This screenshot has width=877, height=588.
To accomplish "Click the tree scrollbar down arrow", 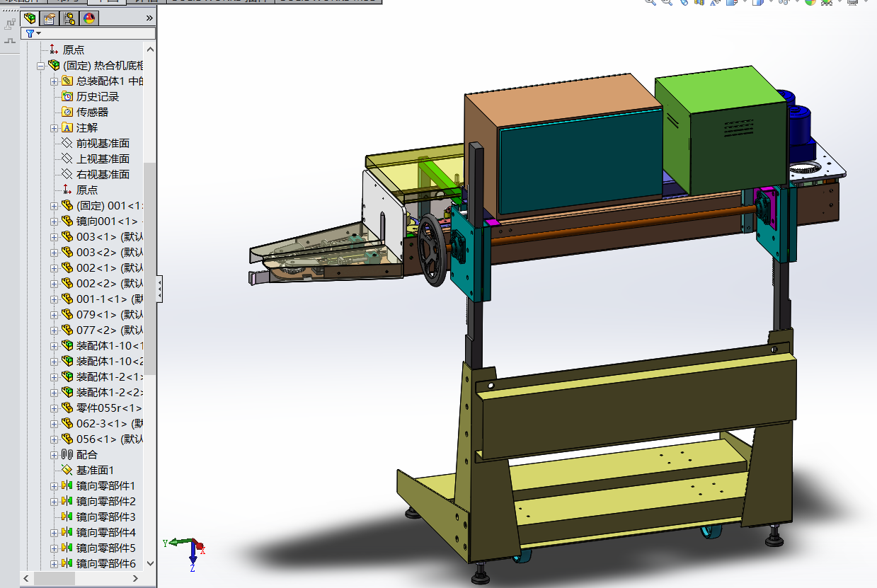I will (149, 563).
